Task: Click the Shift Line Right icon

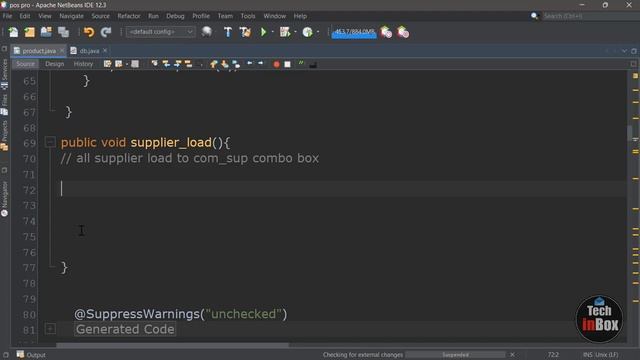Action: [x=260, y=64]
